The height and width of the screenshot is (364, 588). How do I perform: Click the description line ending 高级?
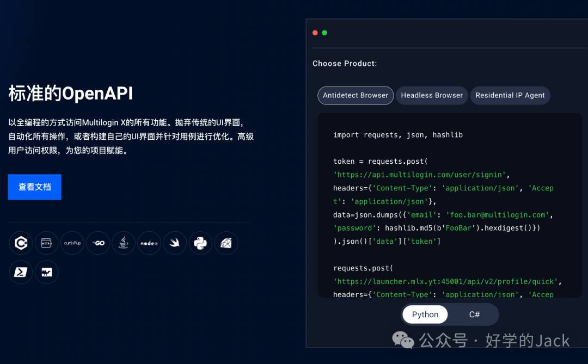[131, 137]
